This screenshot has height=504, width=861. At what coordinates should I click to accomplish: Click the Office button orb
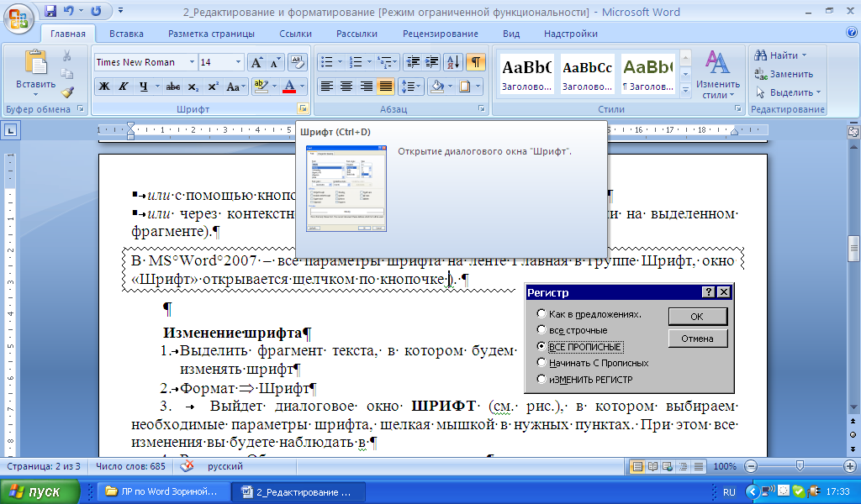coord(18,18)
